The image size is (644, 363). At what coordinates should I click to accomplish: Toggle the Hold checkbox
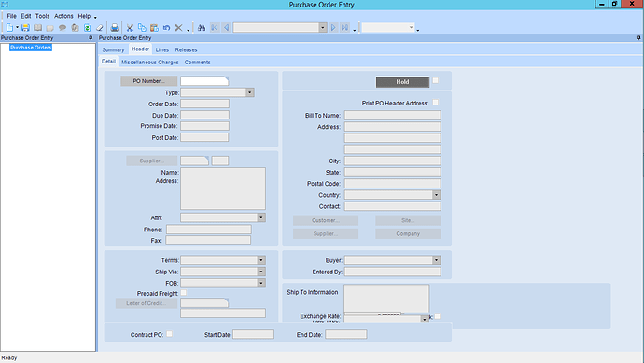(x=435, y=80)
